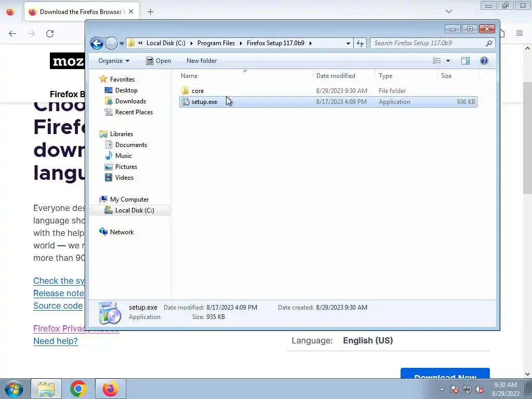This screenshot has width=532, height=399.
Task: Select Libraries in navigation pane
Action: [116, 134]
